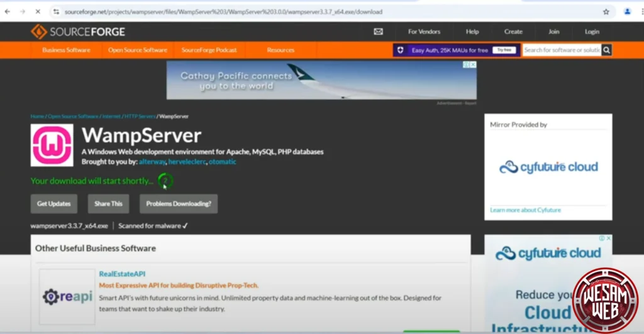This screenshot has width=644, height=334.
Task: Open Open Source Software breadcrumb link
Action: [73, 116]
